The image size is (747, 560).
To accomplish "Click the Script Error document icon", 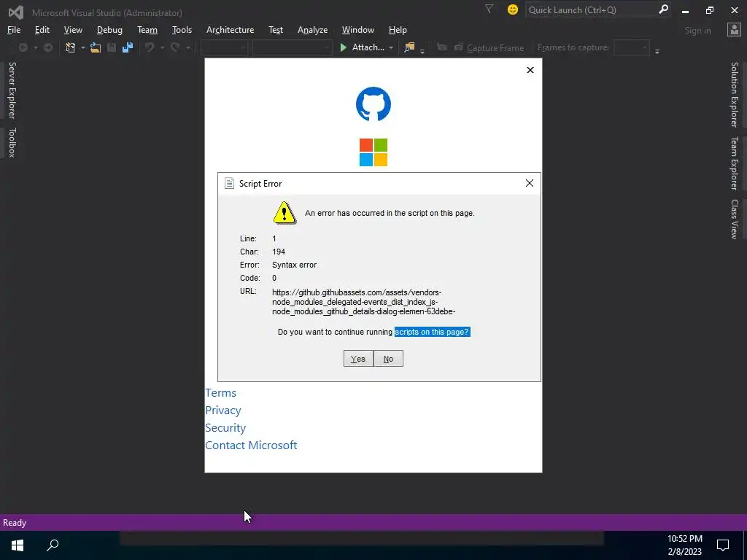I will coord(229,183).
